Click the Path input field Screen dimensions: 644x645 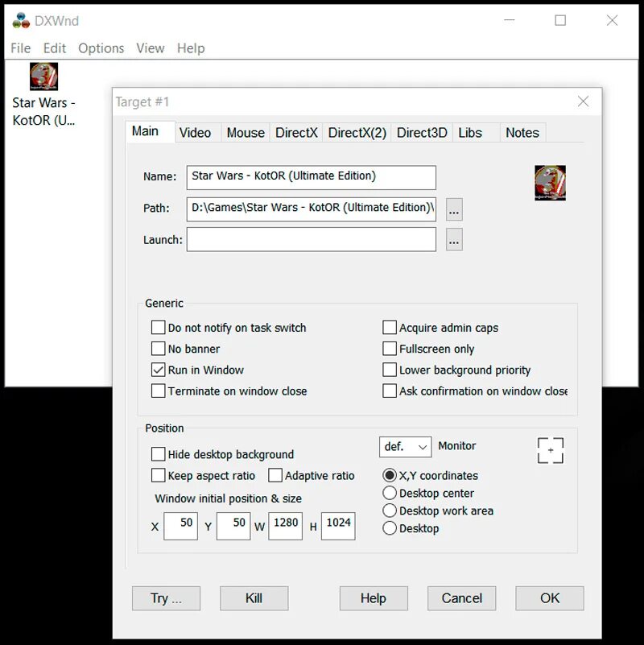click(x=312, y=209)
